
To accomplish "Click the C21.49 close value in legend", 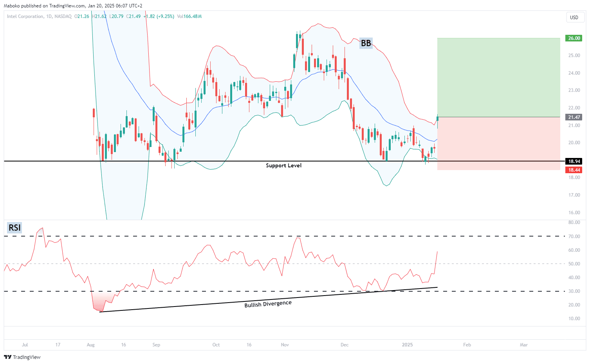I will (134, 16).
